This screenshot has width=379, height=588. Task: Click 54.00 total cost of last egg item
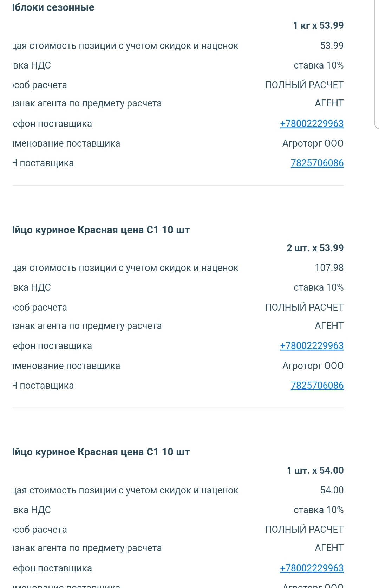click(x=332, y=490)
